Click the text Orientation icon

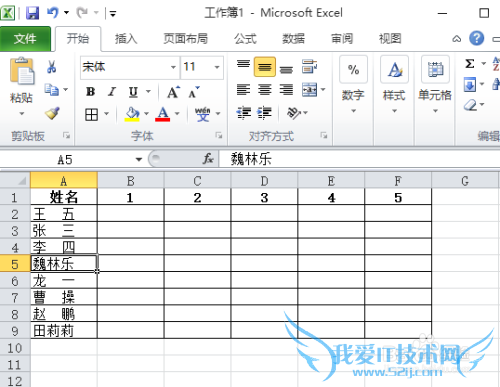tap(294, 113)
